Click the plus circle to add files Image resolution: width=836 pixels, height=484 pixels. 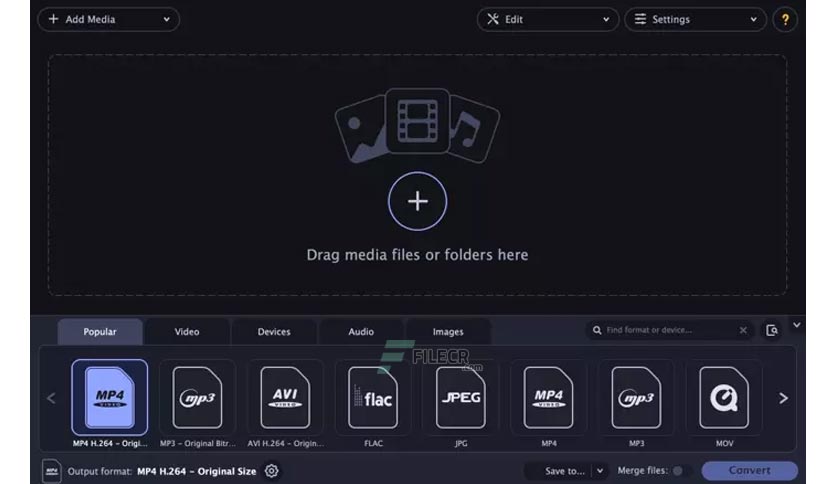(x=417, y=201)
